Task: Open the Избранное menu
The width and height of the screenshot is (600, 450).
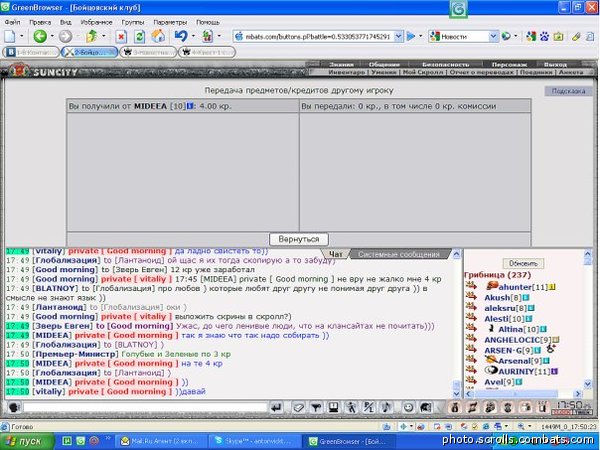Action: 96,22
